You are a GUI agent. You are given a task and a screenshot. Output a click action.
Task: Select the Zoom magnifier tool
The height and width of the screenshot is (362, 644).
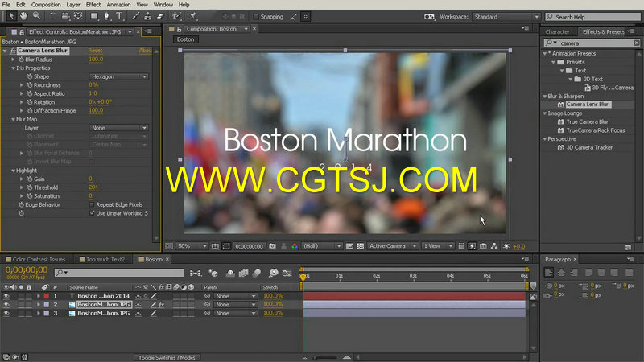click(36, 16)
